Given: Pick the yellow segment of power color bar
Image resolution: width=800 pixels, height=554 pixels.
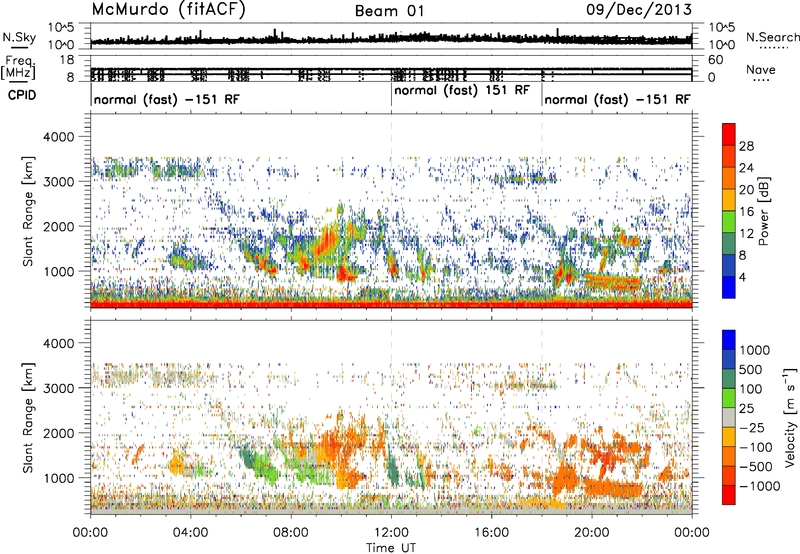Looking at the screenshot, I should (x=729, y=200).
